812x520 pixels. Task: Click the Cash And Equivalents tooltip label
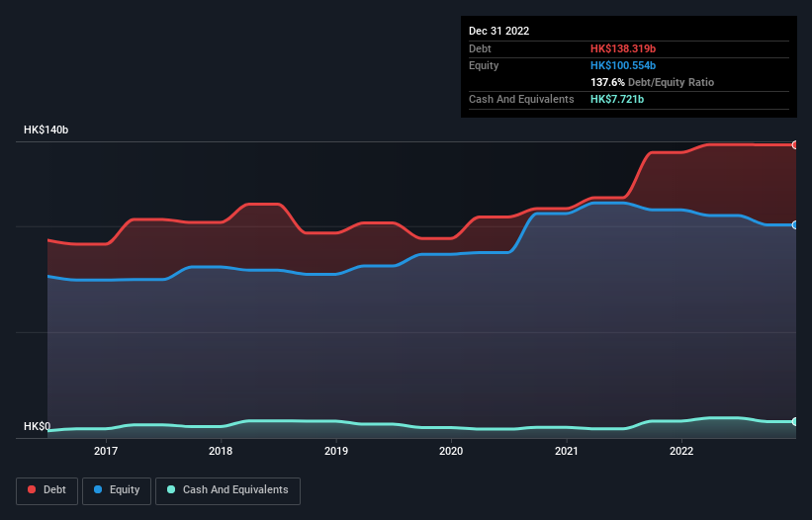[x=521, y=99]
